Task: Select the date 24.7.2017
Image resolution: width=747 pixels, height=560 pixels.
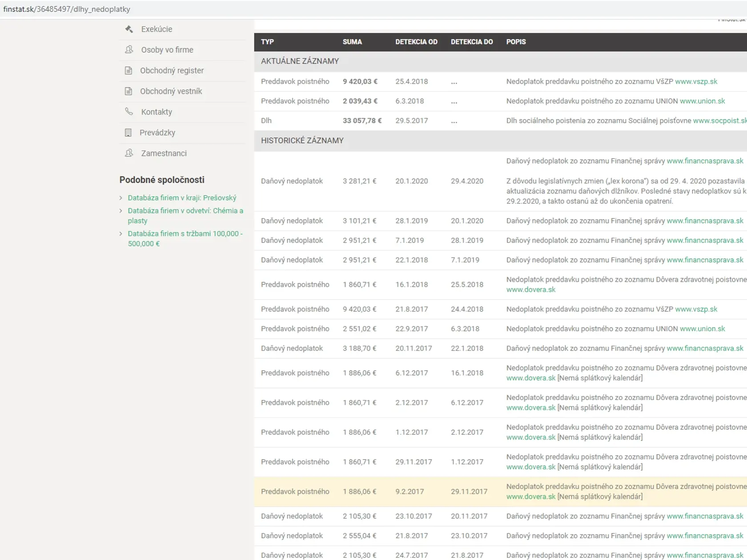Action: click(x=411, y=555)
